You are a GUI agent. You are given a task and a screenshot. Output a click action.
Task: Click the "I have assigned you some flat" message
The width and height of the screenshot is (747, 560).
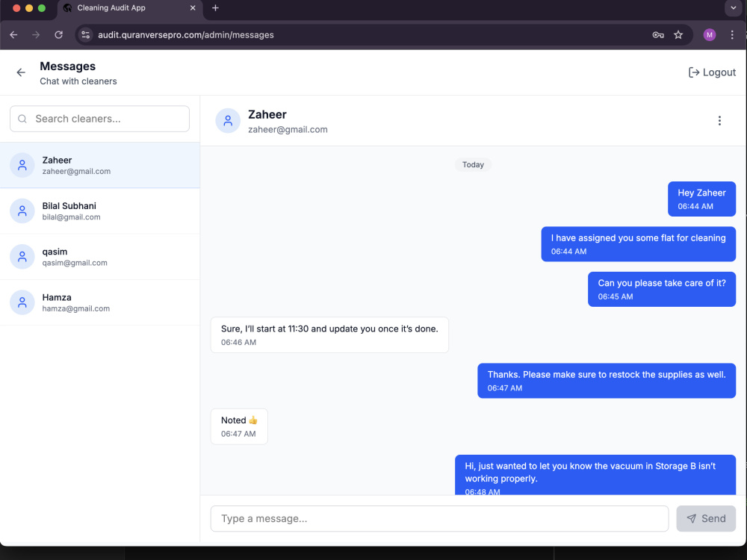pyautogui.click(x=639, y=244)
